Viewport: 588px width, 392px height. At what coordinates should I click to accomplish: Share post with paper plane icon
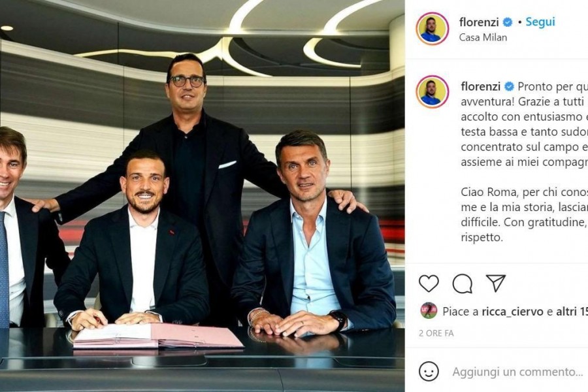tap(496, 283)
